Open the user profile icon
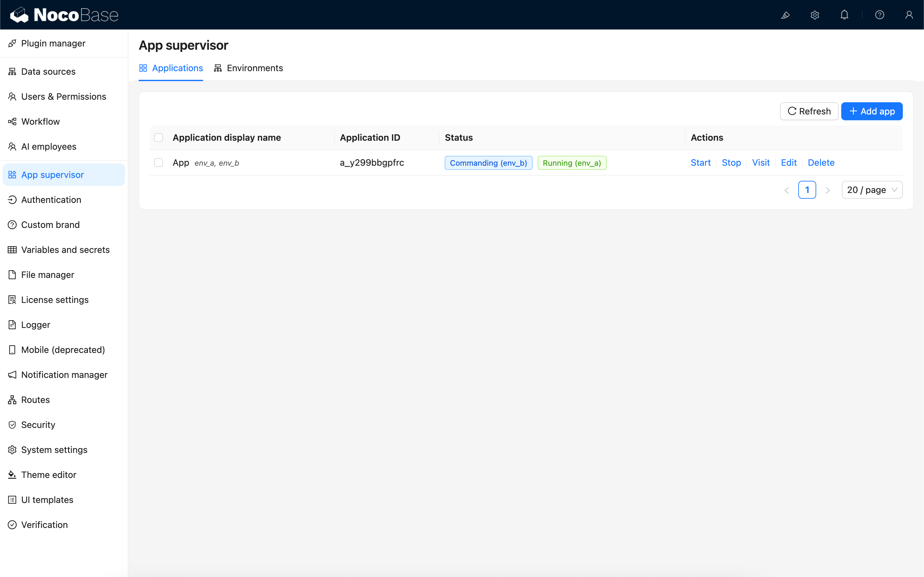The width and height of the screenshot is (924, 577). point(909,15)
